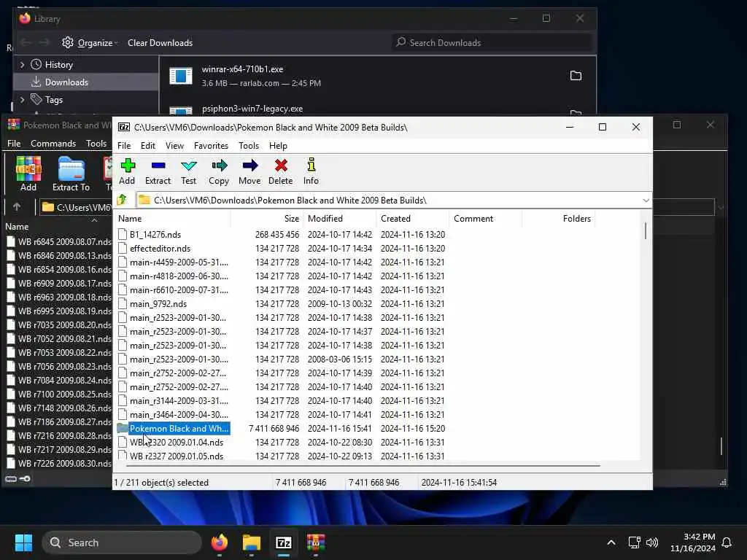The image size is (747, 560).
Task: Click the key icon in WinRAR status bar
Action: (26, 478)
